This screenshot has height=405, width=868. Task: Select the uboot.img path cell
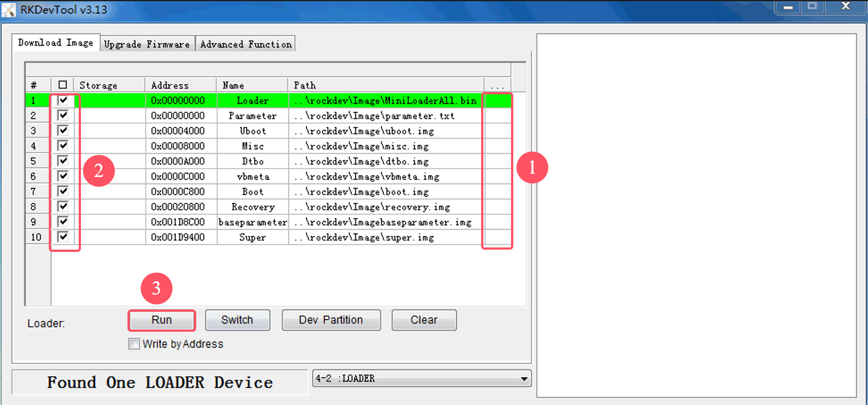pos(386,131)
